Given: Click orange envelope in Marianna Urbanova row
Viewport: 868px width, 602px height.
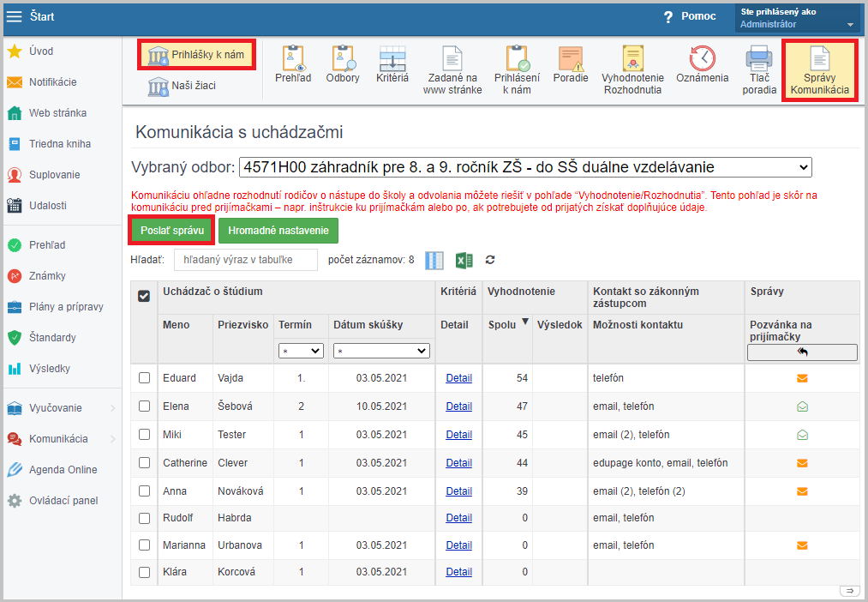Looking at the screenshot, I should coord(802,545).
